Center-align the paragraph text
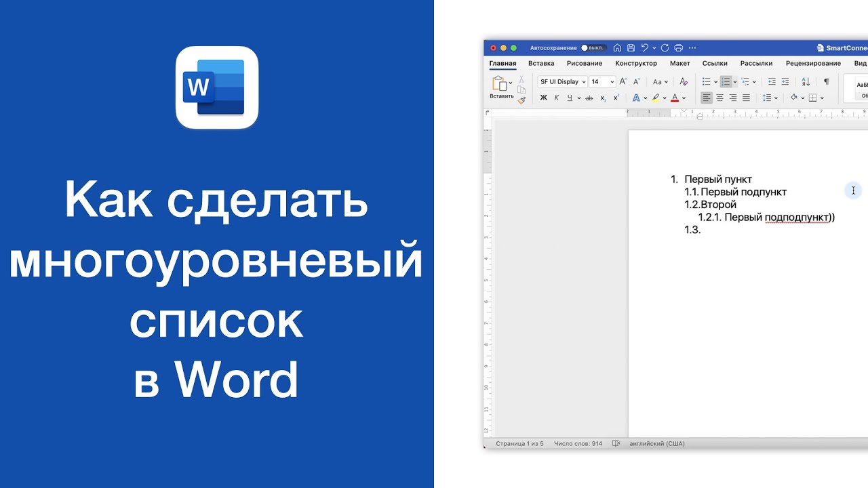 tap(719, 98)
